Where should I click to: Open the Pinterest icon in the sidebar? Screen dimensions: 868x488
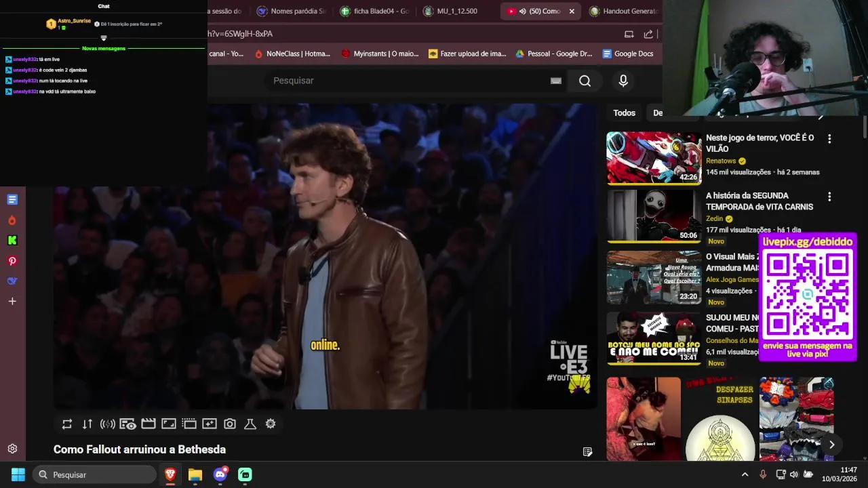12,261
